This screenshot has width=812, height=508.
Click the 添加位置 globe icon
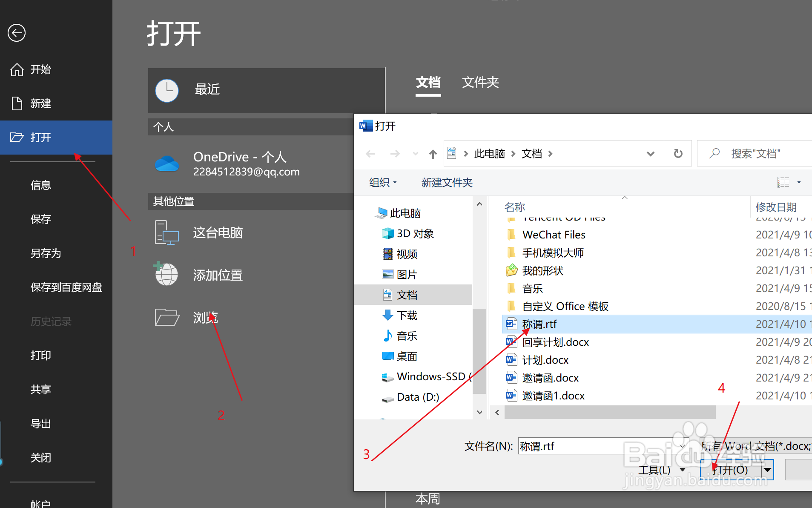point(166,274)
